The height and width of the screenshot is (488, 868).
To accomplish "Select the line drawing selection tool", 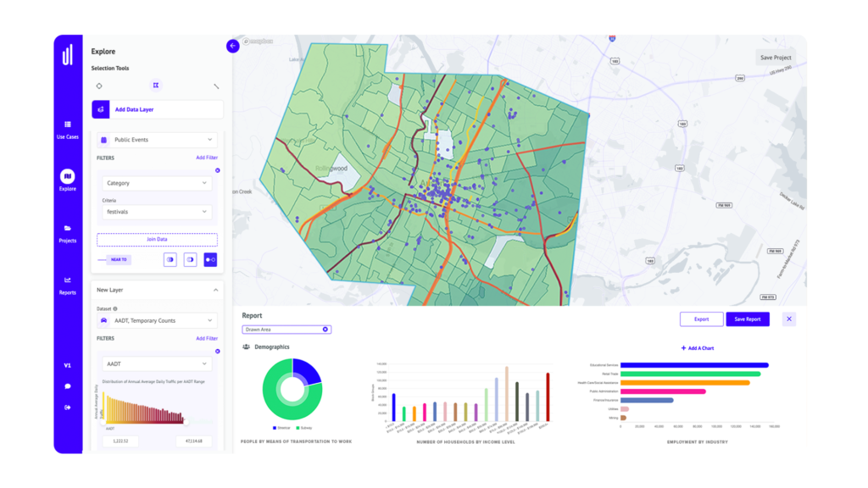I will pos(216,86).
